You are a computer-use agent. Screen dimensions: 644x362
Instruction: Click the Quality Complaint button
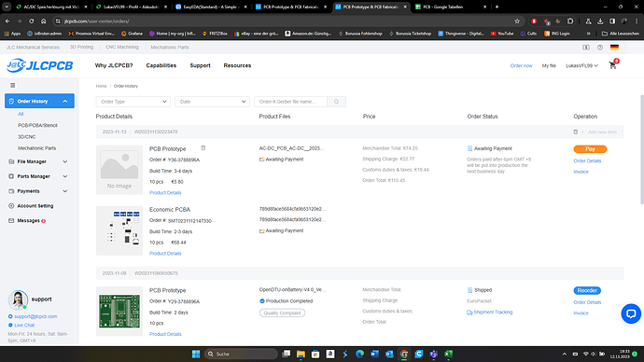[x=282, y=313]
